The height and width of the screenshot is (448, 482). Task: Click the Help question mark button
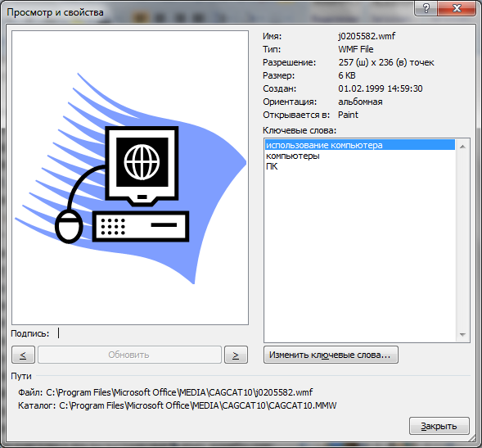(x=426, y=8)
